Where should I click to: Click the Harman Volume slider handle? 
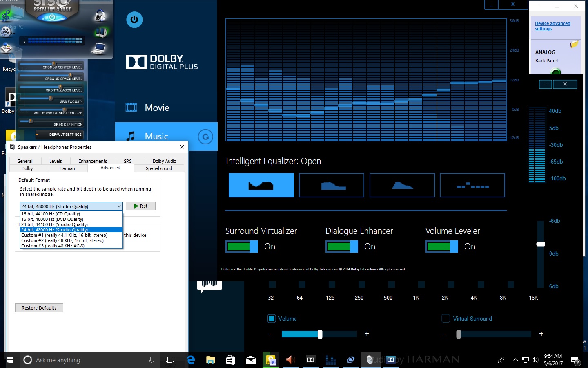tap(320, 334)
